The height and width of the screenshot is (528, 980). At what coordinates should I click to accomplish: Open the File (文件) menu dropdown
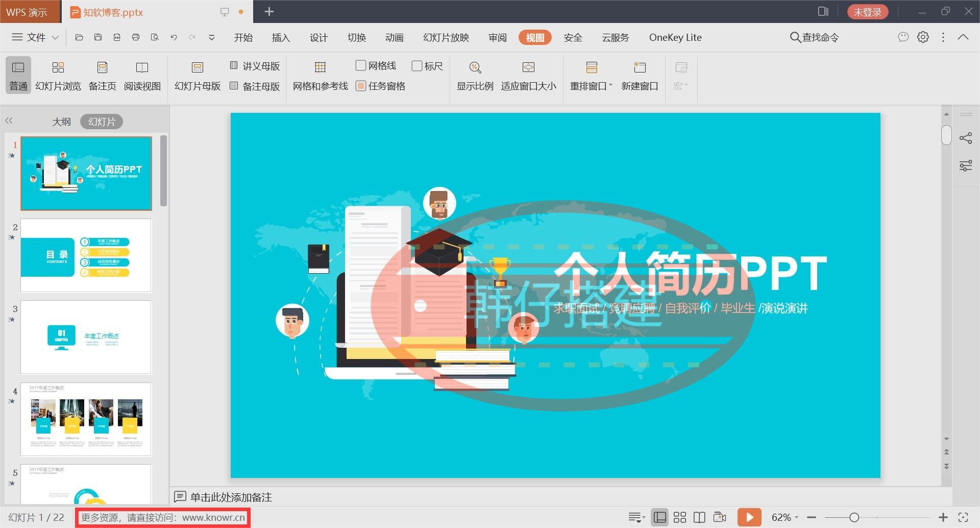36,37
